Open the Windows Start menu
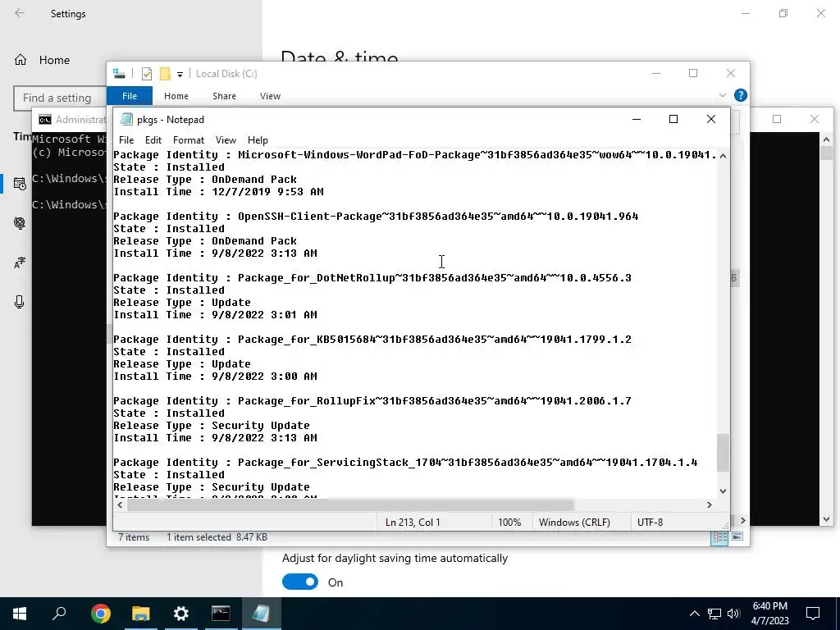 (x=20, y=614)
